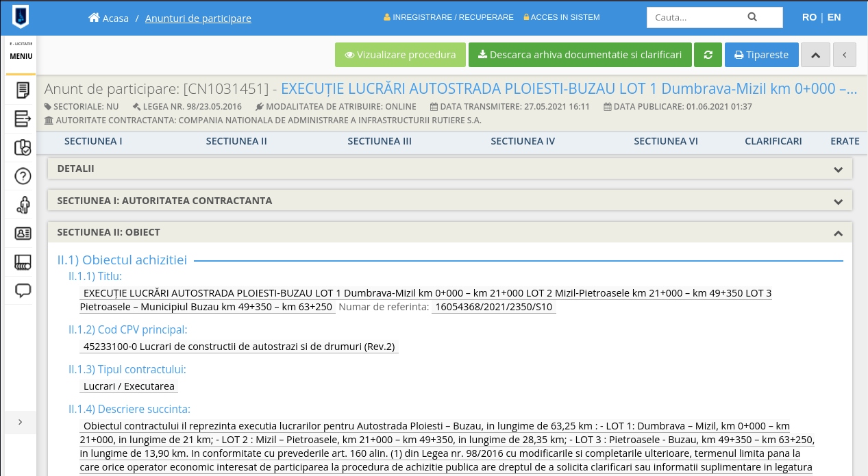Expand the left sidebar menu arrow
The height and width of the screenshot is (476, 868).
click(x=20, y=422)
